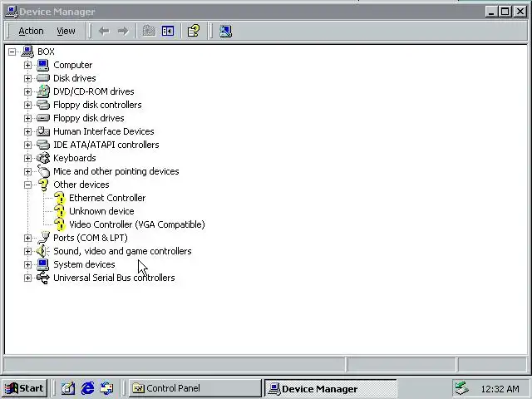Open the Action menu
Image resolution: width=532 pixels, height=399 pixels.
click(x=31, y=32)
